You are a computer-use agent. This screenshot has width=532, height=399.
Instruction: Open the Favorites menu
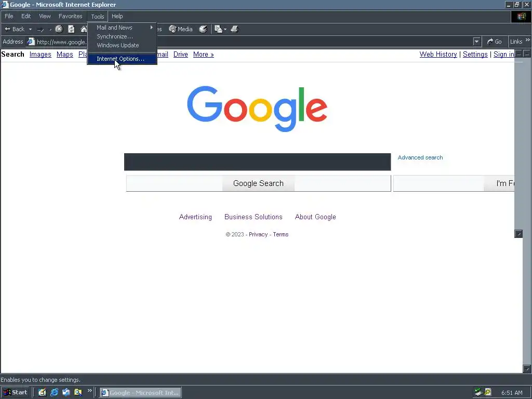pos(70,16)
